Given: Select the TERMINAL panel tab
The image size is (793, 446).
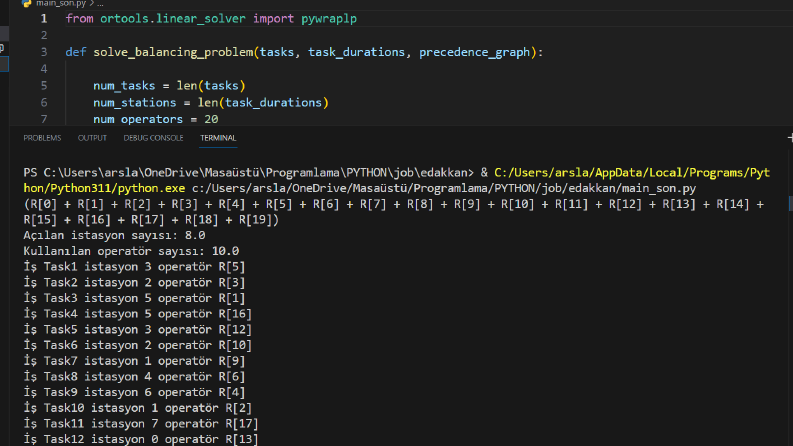Looking at the screenshot, I should coord(218,138).
